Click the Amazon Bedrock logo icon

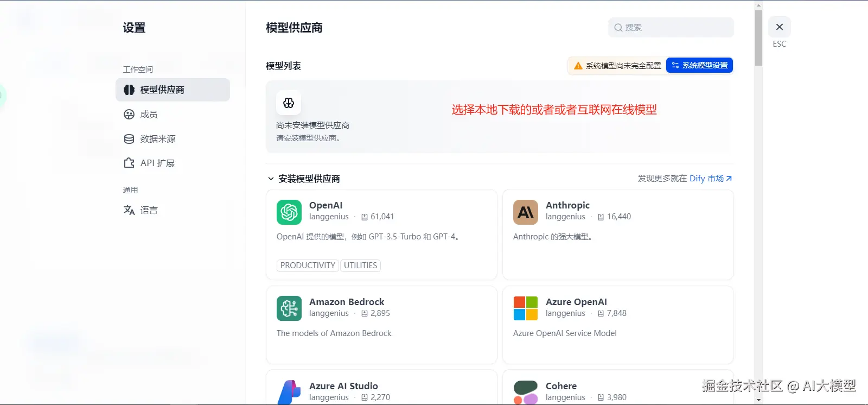(x=289, y=308)
